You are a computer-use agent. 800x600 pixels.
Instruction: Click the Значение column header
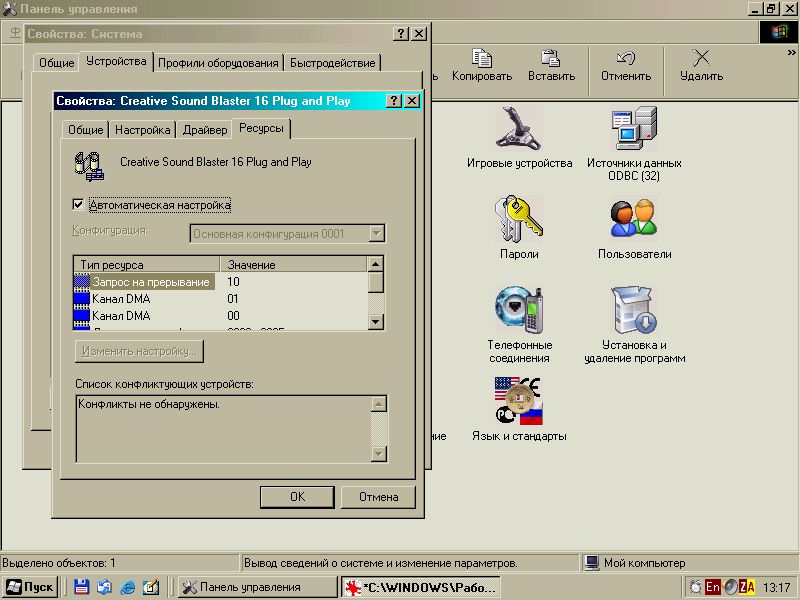click(x=293, y=264)
